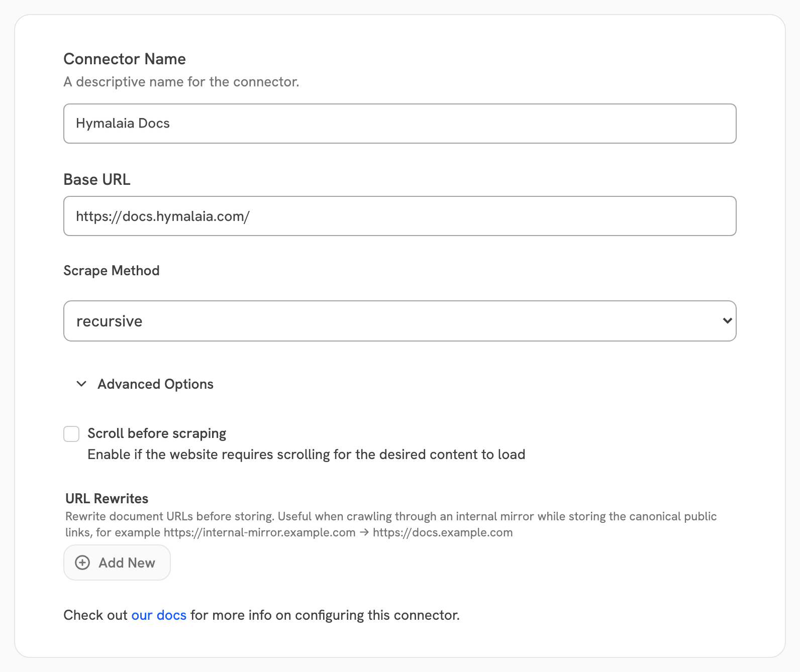Click the 'Rewrite document URLs before storing' description
The width and height of the screenshot is (800, 672).
click(391, 524)
